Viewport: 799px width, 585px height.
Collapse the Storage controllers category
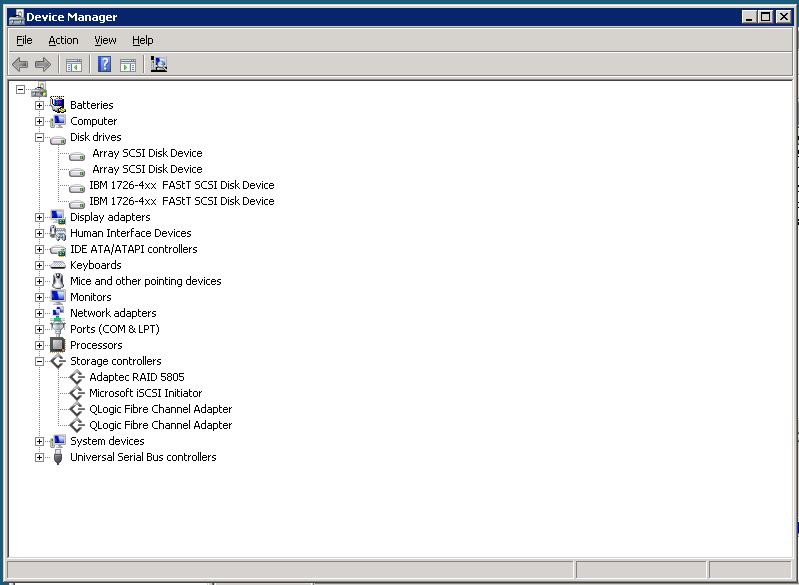coord(40,361)
